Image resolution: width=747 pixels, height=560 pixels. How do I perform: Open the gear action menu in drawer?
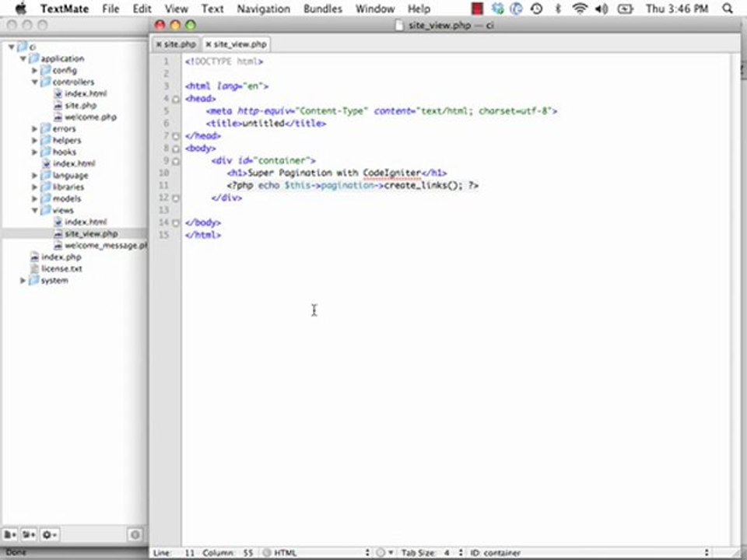click(x=49, y=535)
